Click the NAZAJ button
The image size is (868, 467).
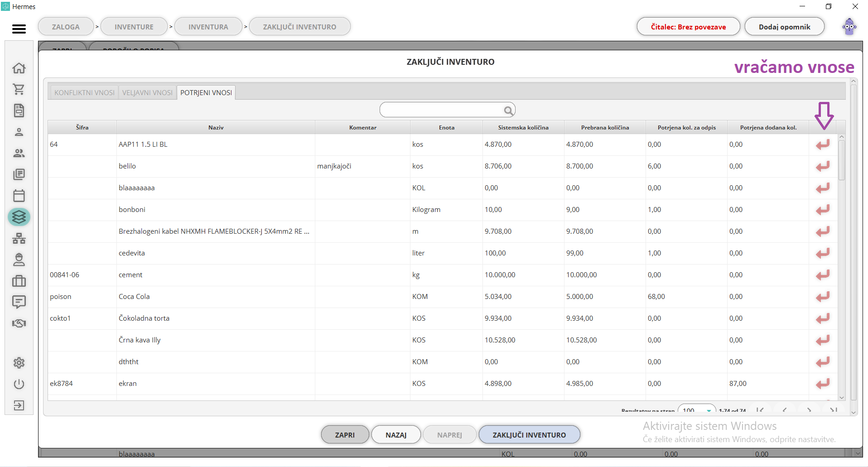(396, 435)
